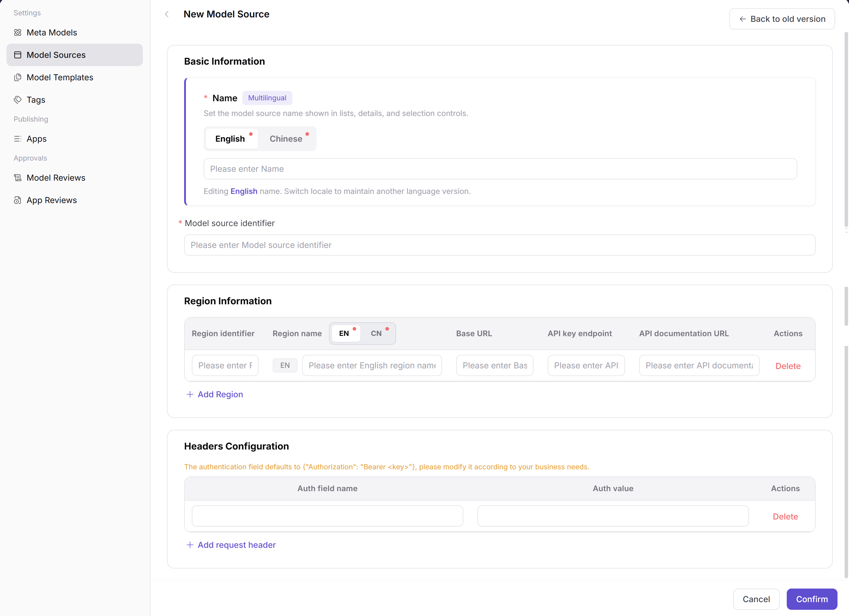
Task: Focus the API documentation URL input
Action: click(x=699, y=365)
